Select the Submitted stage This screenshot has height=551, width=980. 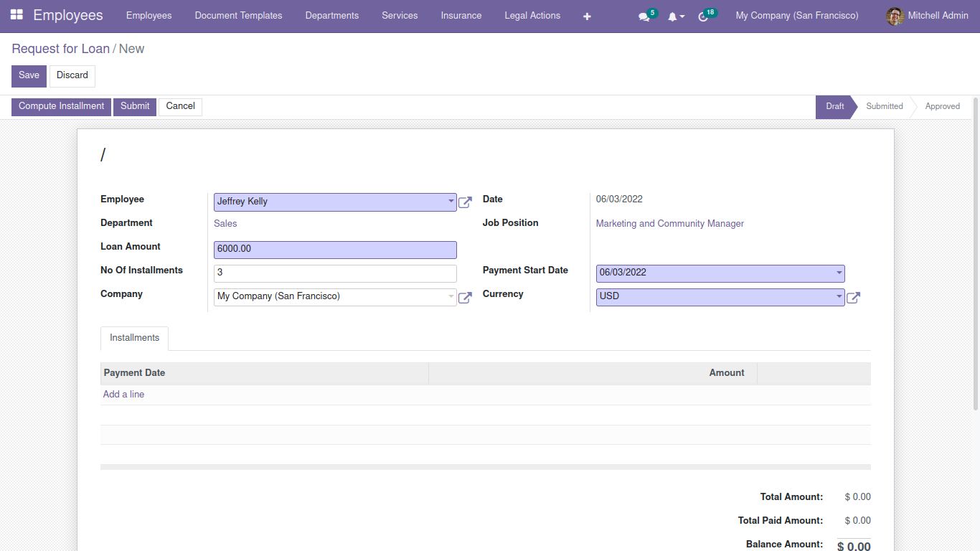(x=884, y=106)
